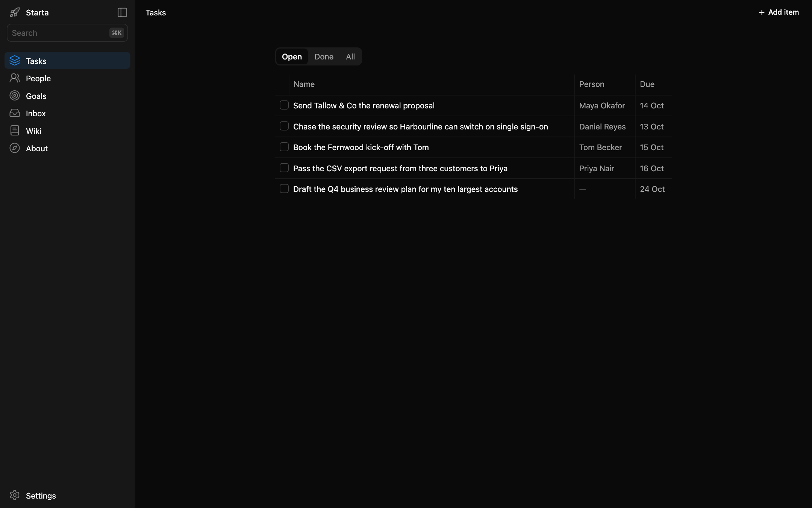Screen dimensions: 812x508
Task: Click the Starta rocket logo icon
Action: (x=15, y=12)
